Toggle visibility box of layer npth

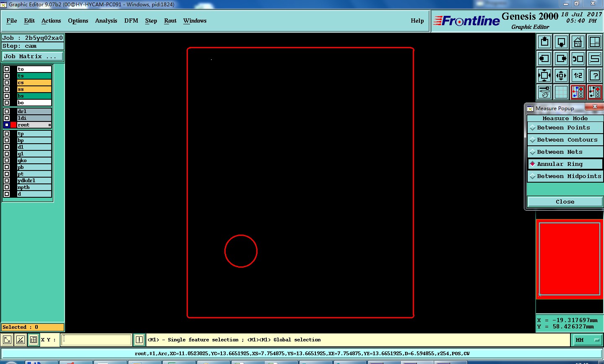(7, 187)
